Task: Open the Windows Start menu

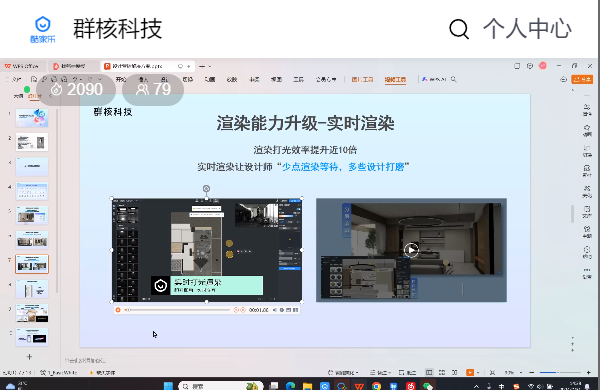Action: click(168, 386)
